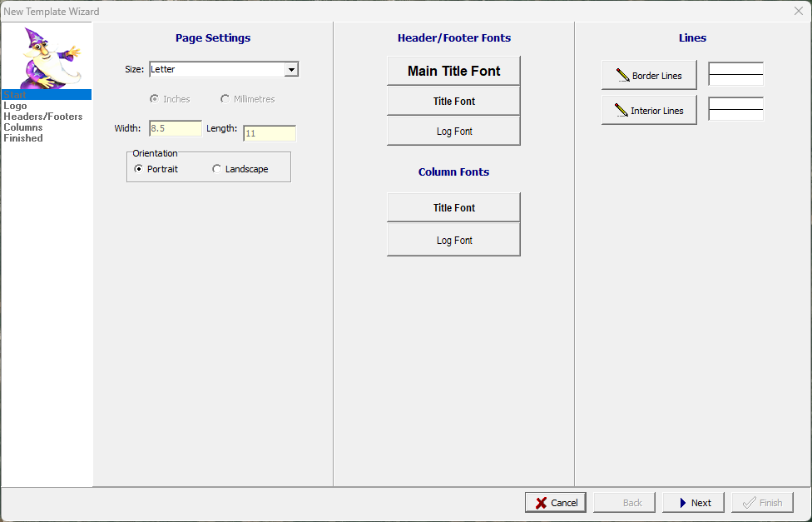Select the Landscape orientation radio button

(217, 169)
